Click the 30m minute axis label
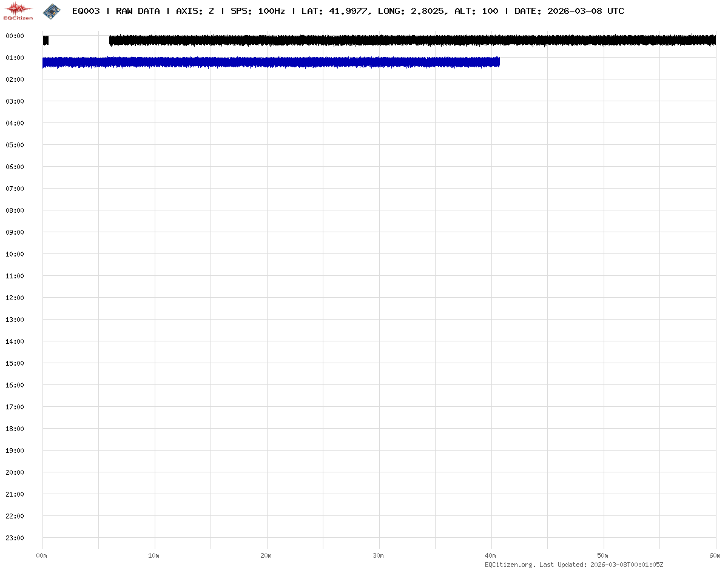 [x=379, y=555]
